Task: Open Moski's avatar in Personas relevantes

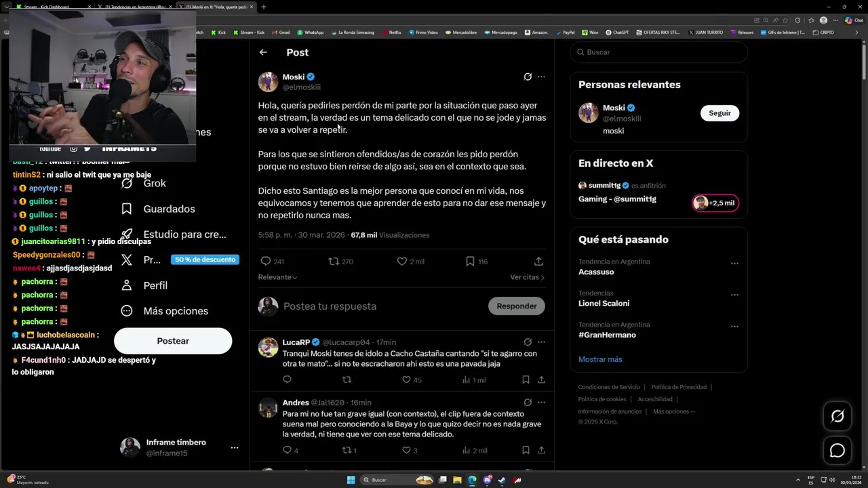Action: pyautogui.click(x=588, y=113)
